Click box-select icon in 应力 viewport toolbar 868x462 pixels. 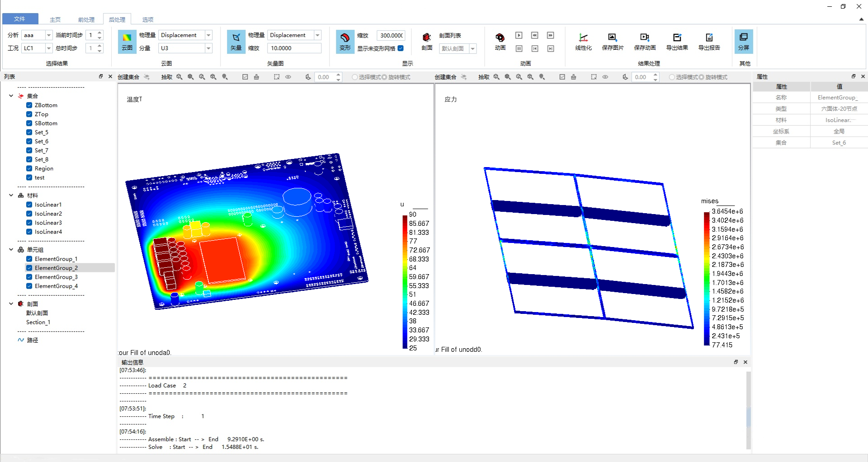tap(594, 77)
